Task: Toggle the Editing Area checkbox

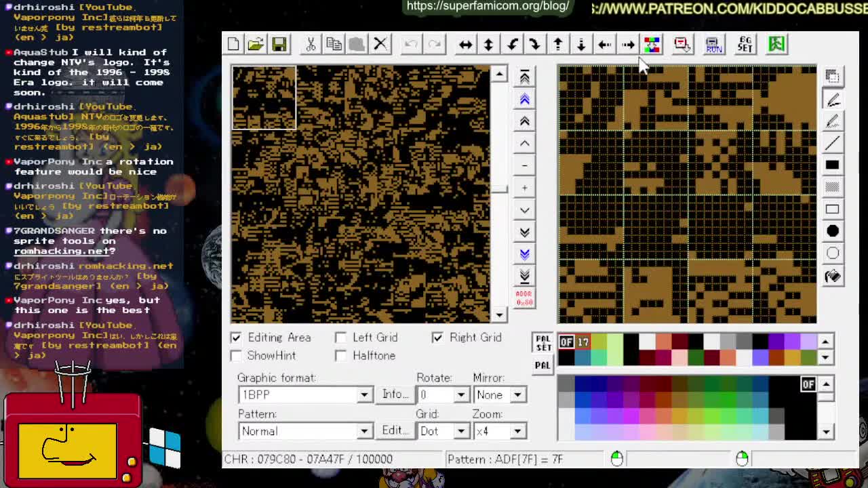Action: [235, 338]
